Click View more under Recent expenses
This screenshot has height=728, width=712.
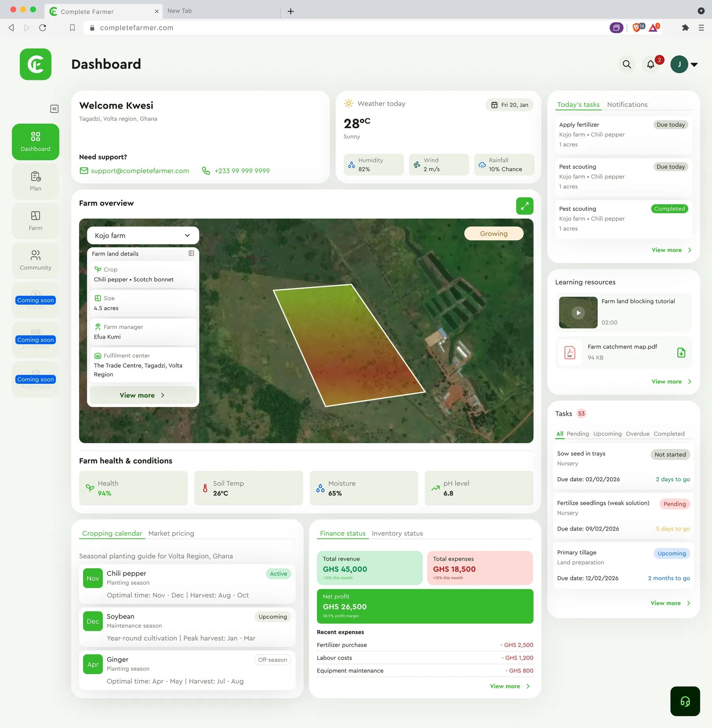point(509,686)
